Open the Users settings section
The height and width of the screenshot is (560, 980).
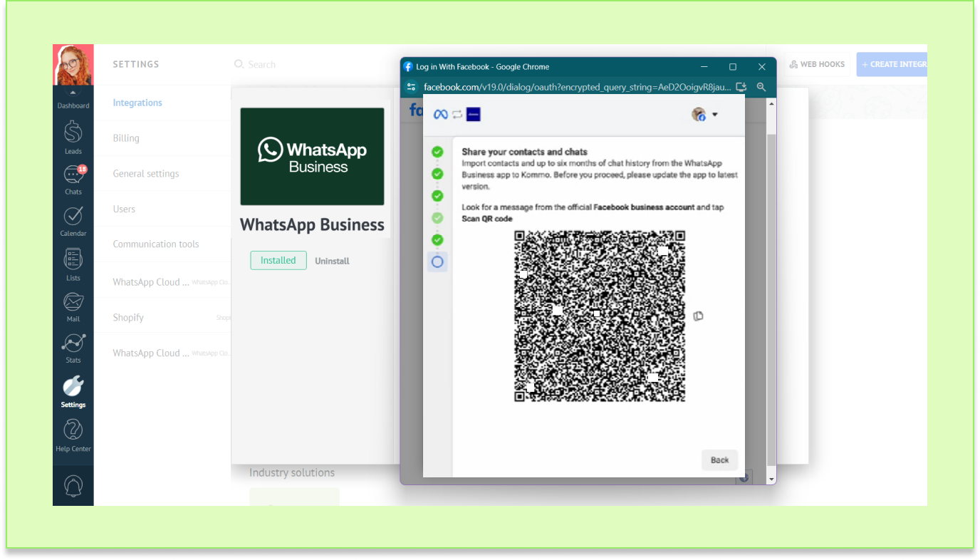pos(124,209)
